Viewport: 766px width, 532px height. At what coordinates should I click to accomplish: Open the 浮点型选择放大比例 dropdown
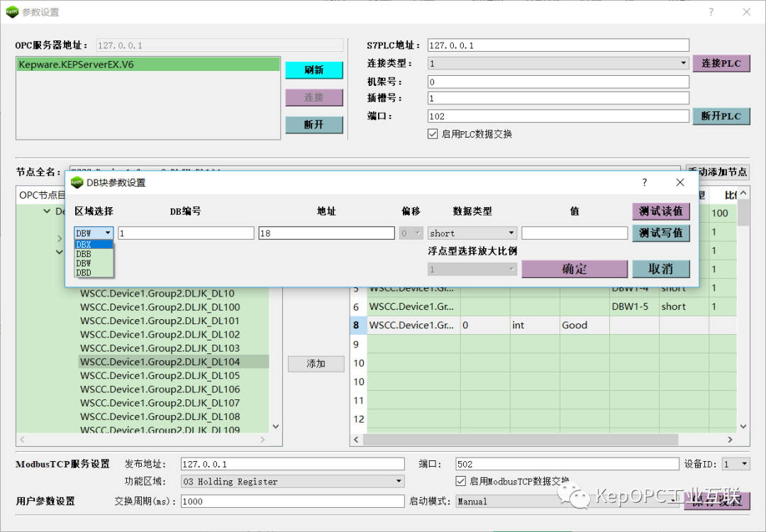[472, 269]
